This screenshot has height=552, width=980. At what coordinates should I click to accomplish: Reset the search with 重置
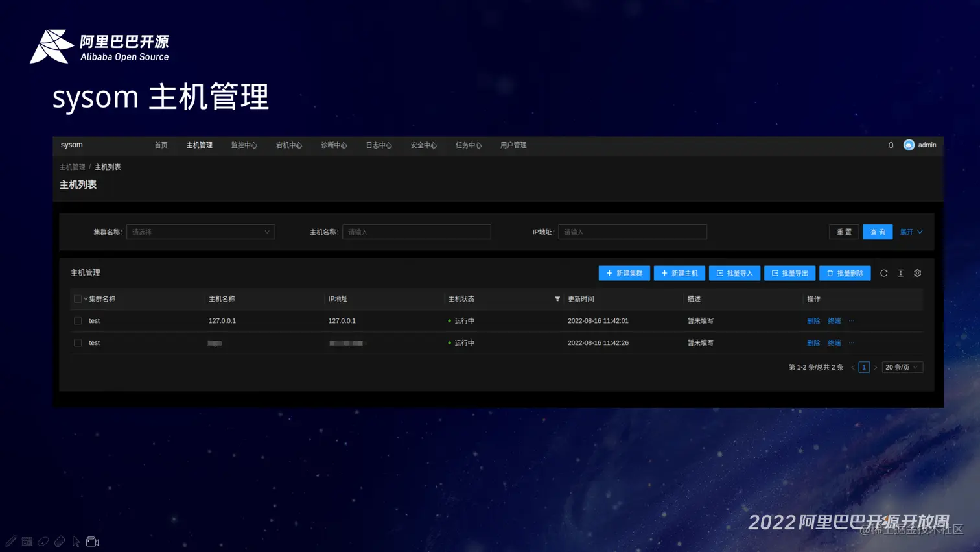844,232
